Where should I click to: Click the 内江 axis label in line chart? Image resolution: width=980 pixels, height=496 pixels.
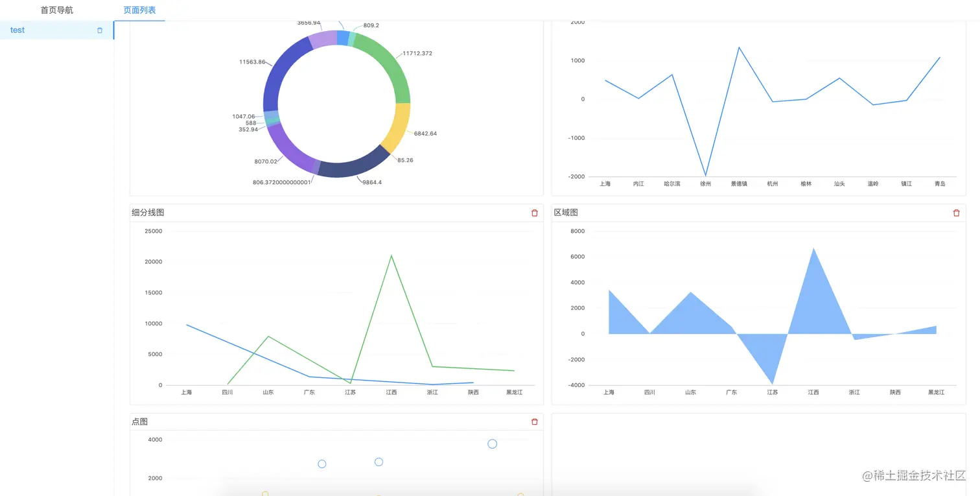[638, 183]
